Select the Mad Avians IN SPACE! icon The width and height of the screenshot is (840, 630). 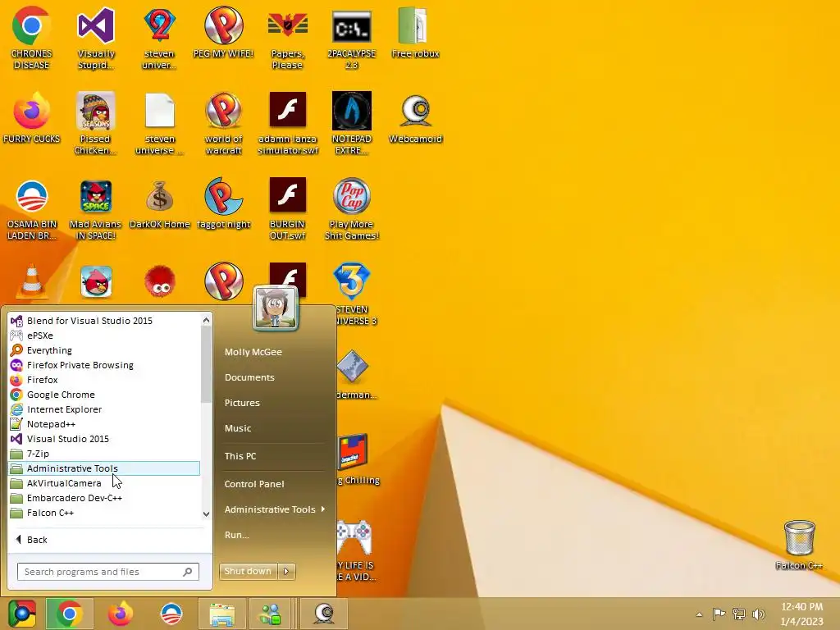95,209
